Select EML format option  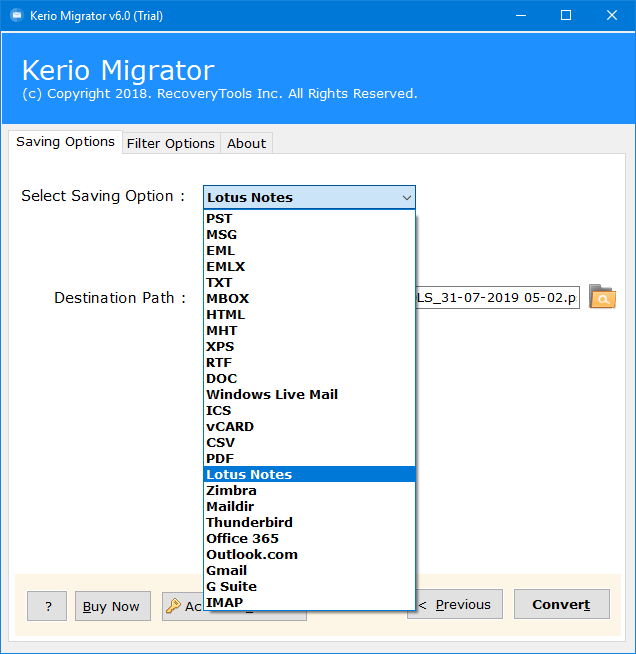point(309,251)
